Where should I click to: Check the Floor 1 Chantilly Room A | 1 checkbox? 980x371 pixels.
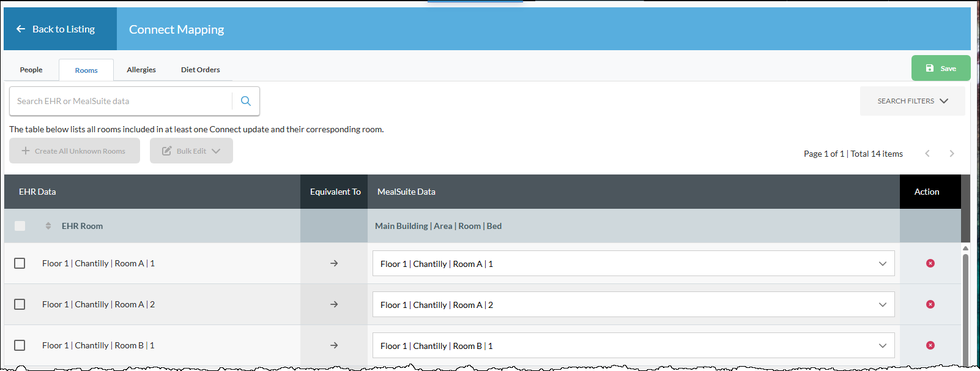[x=20, y=263]
